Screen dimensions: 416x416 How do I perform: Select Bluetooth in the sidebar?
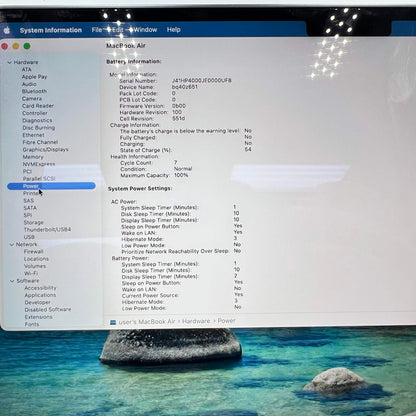[x=34, y=91]
